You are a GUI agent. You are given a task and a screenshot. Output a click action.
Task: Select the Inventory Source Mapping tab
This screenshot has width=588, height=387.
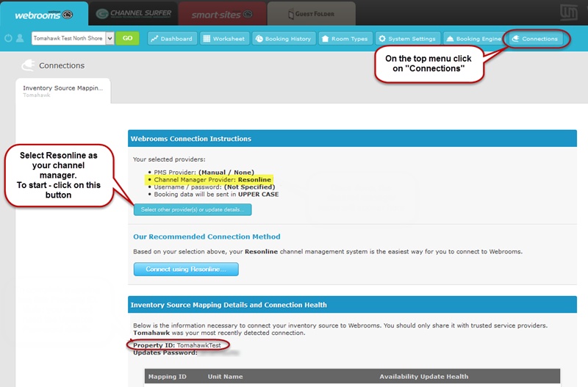click(x=63, y=90)
